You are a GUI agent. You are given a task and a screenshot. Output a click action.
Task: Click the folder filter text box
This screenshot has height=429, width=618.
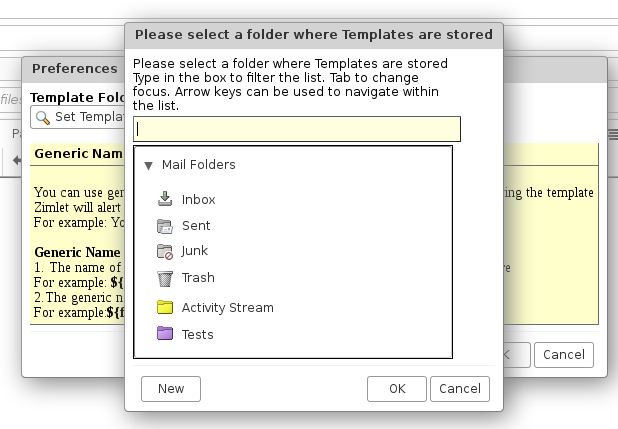pyautogui.click(x=297, y=129)
